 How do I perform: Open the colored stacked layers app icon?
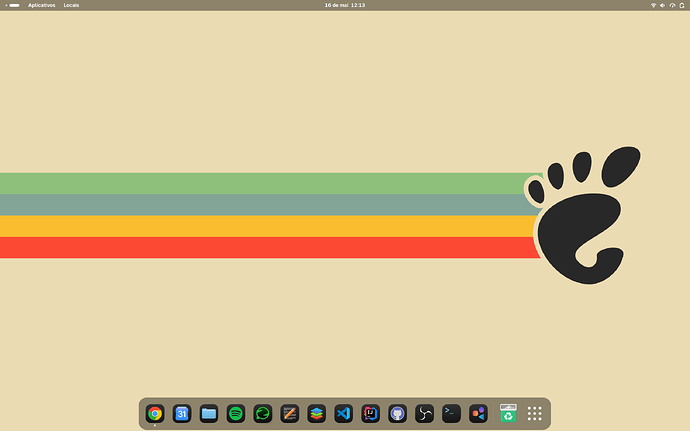coord(316,413)
